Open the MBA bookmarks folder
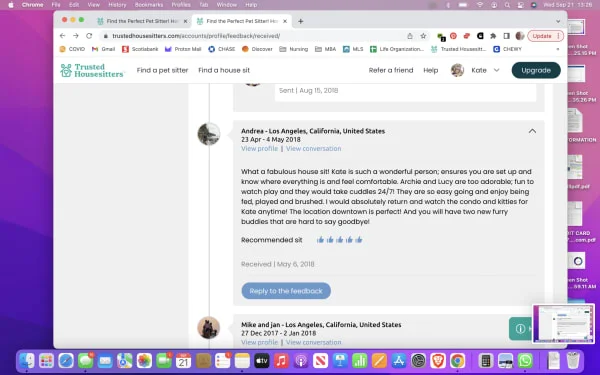 [325, 49]
